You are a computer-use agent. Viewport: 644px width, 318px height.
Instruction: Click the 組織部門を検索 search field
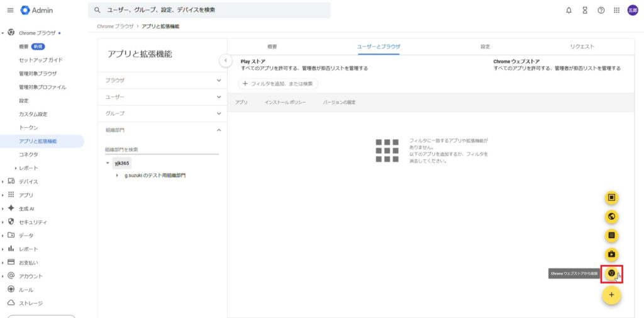(161, 149)
